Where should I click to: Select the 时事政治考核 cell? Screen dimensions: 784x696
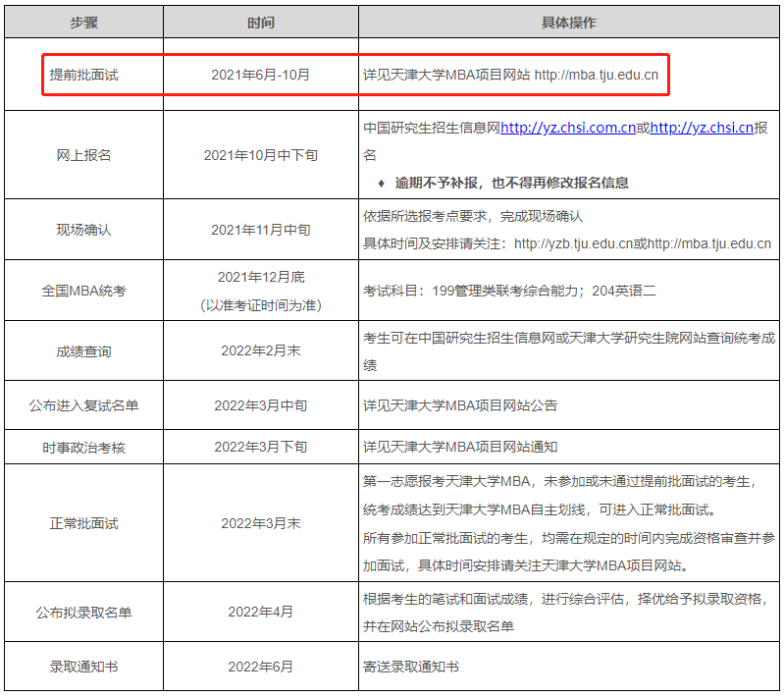(83, 447)
